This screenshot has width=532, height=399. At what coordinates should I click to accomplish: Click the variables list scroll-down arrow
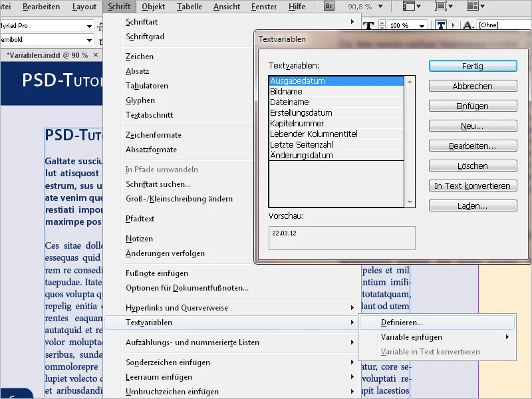point(410,202)
